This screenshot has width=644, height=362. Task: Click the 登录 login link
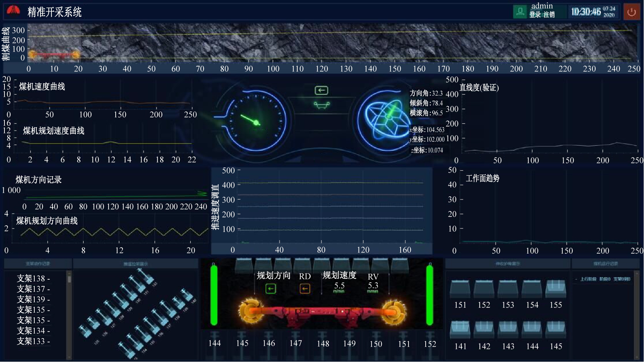[x=535, y=15]
